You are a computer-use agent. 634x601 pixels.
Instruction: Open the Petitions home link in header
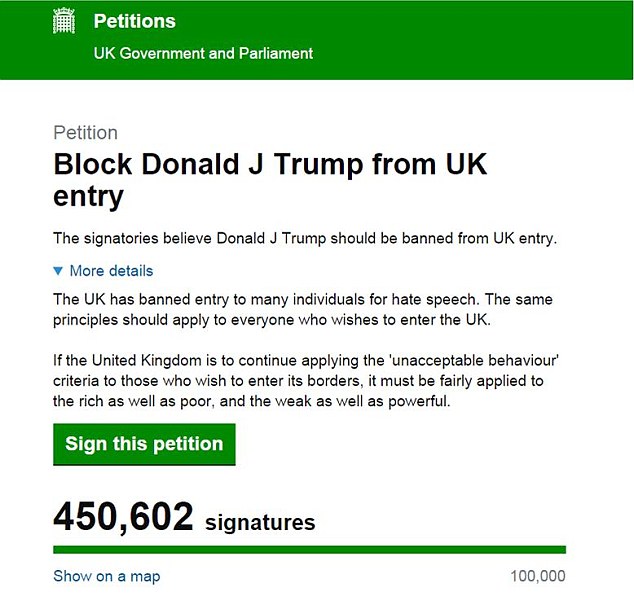[135, 21]
